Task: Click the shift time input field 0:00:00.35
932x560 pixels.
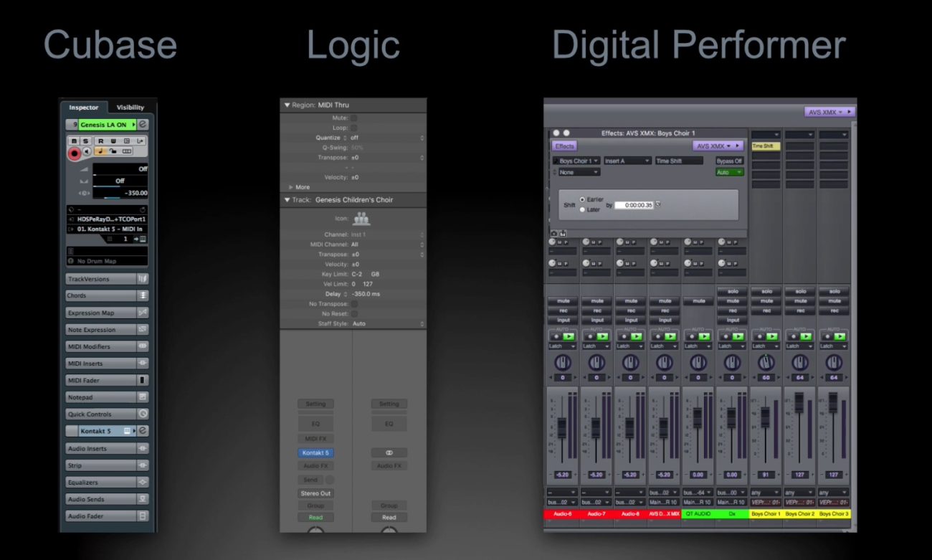Action: 634,205
